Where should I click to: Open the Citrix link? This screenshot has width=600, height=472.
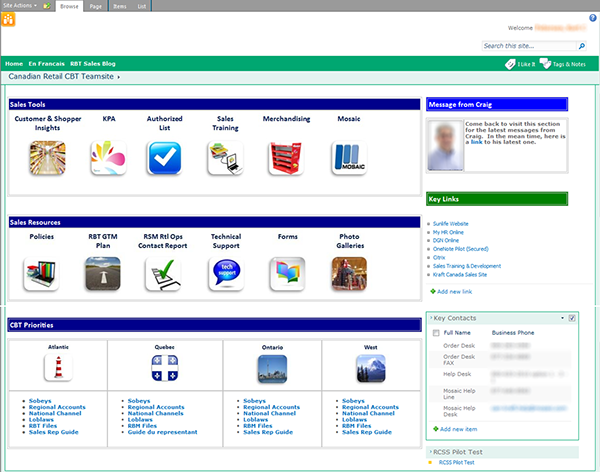coord(439,257)
